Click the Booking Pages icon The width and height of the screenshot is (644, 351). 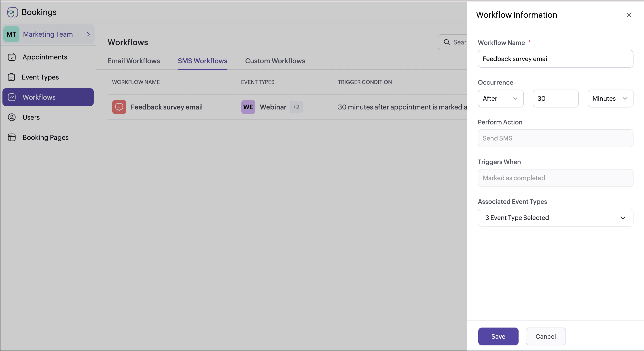[12, 137]
